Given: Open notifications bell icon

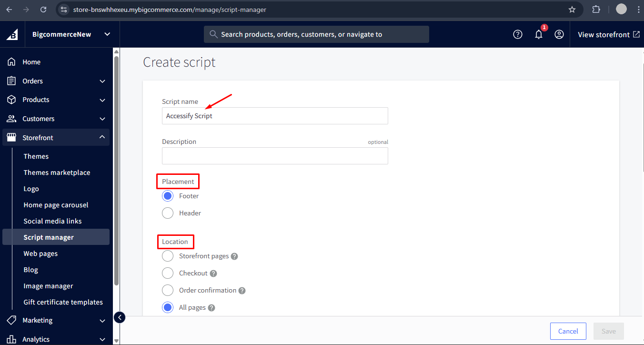Looking at the screenshot, I should coord(538,34).
